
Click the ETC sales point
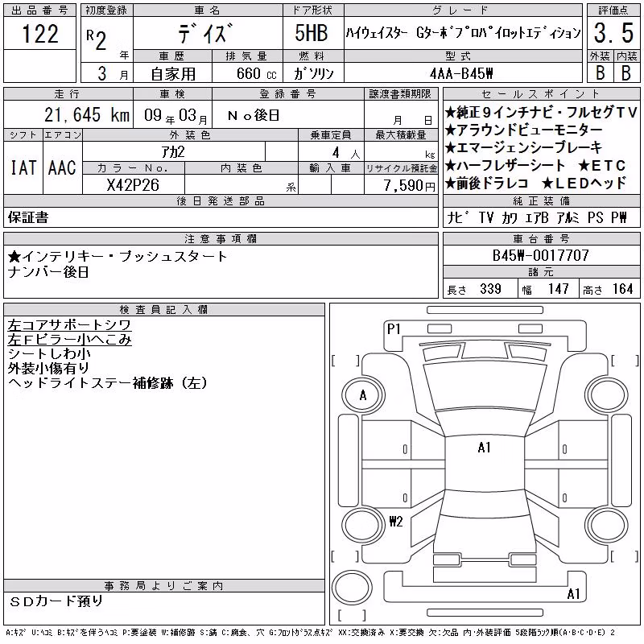[x=601, y=166]
